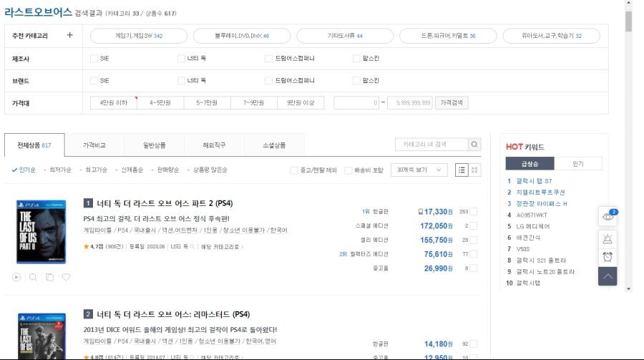Click the category search magnifier icon
The width and height of the screenshot is (644, 360).
(x=474, y=145)
